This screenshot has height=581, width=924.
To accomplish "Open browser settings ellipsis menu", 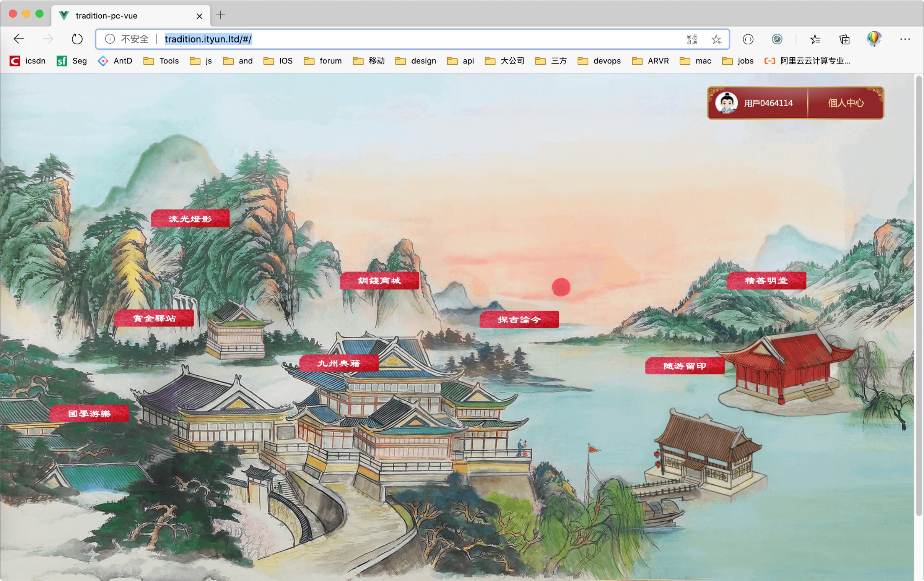I will 905,39.
